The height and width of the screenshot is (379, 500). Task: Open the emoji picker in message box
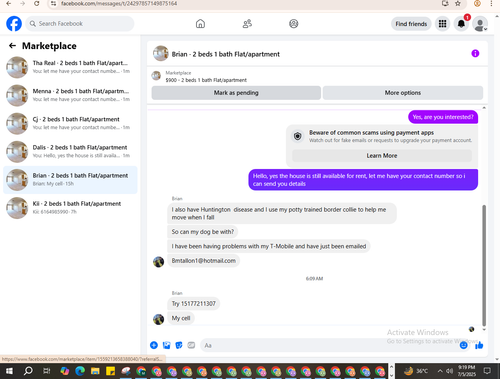[x=463, y=345]
